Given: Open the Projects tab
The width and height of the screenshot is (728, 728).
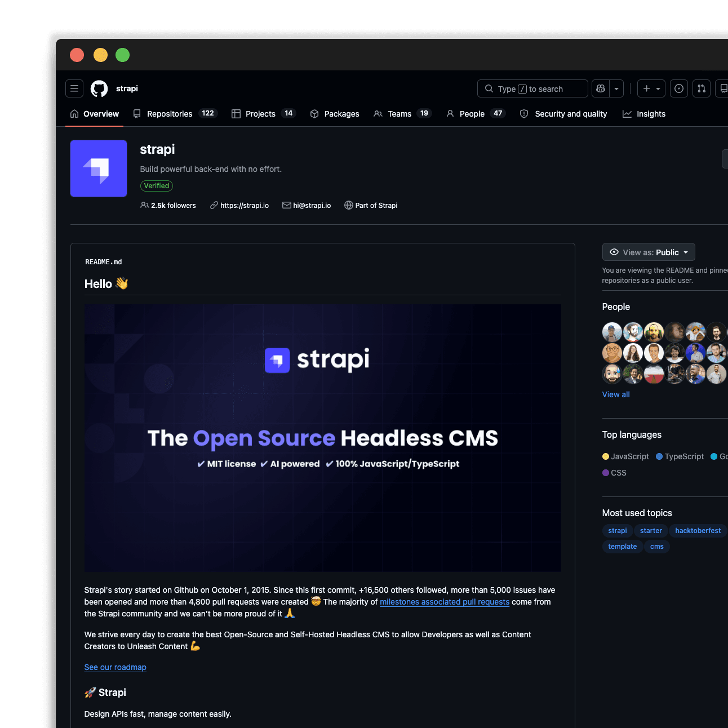Looking at the screenshot, I should click(263, 114).
